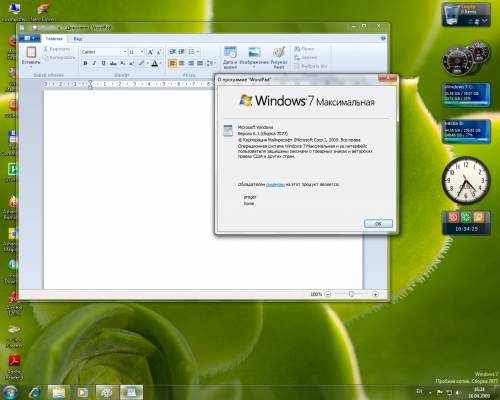This screenshot has width=500, height=400.
Task: Click the insert picture (Изображение) icon
Action: (x=254, y=53)
